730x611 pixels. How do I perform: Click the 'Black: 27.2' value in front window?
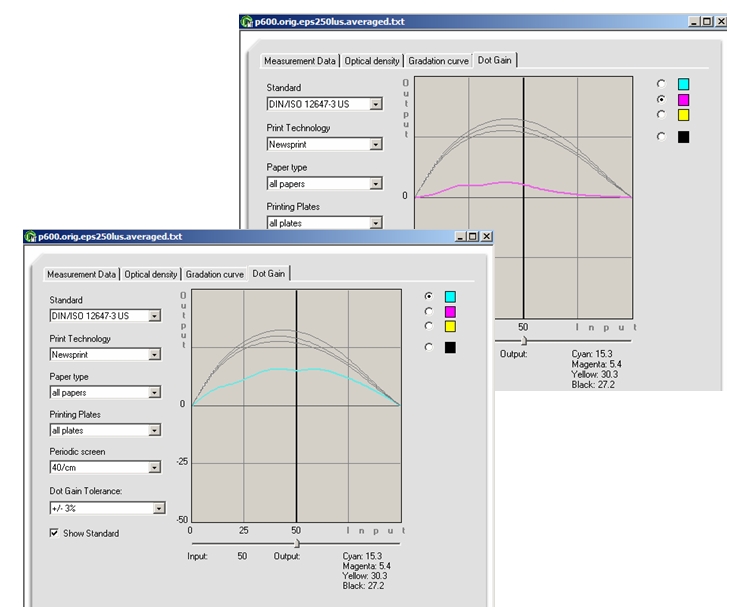363,585
